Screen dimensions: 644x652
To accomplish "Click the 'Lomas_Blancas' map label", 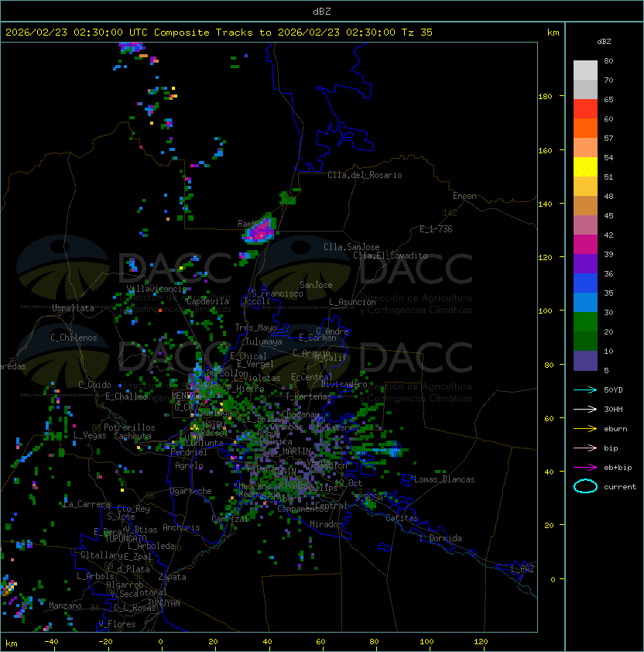I will pyautogui.click(x=444, y=479).
